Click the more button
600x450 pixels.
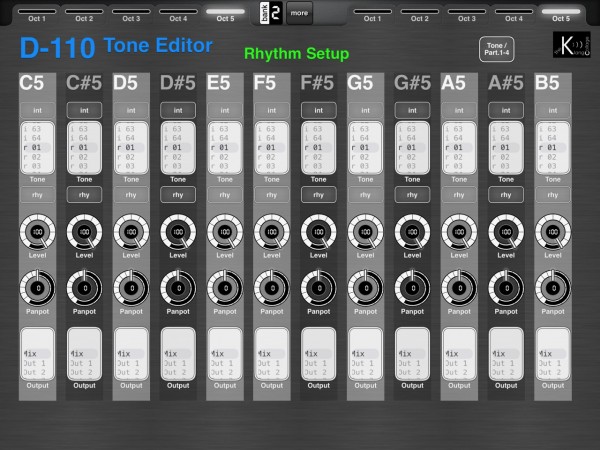[299, 13]
